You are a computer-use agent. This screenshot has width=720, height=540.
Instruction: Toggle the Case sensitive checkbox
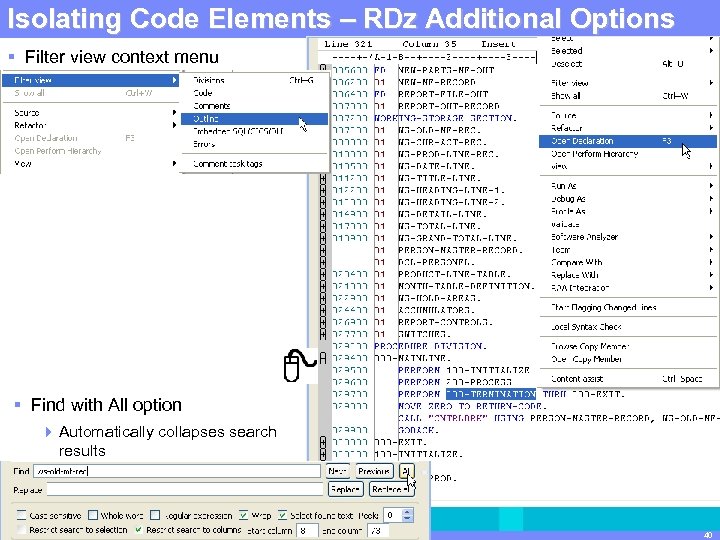tap(22, 515)
